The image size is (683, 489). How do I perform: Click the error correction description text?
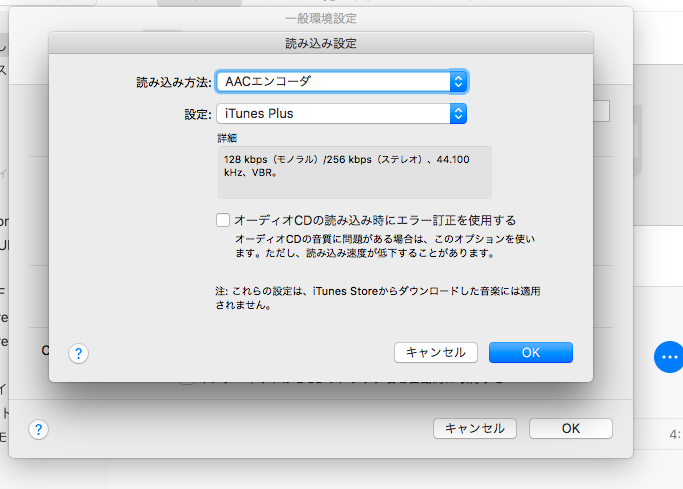point(385,246)
